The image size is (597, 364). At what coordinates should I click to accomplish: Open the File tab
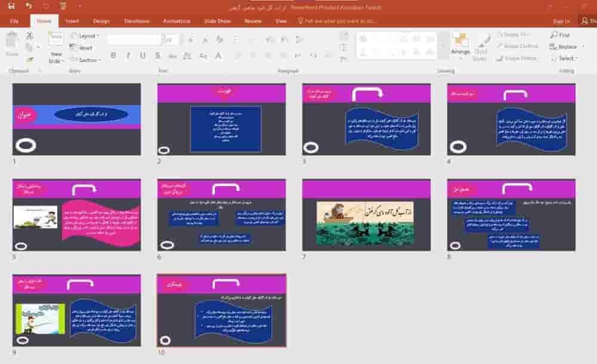(14, 21)
